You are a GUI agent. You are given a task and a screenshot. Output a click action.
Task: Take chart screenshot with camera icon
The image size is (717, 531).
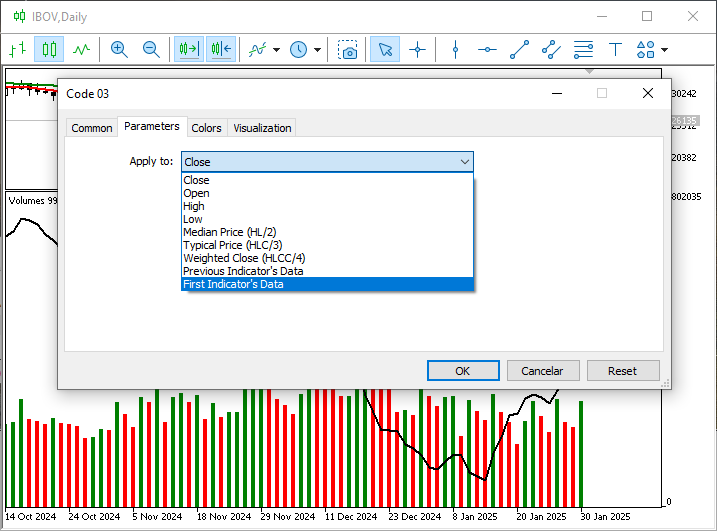(x=347, y=49)
